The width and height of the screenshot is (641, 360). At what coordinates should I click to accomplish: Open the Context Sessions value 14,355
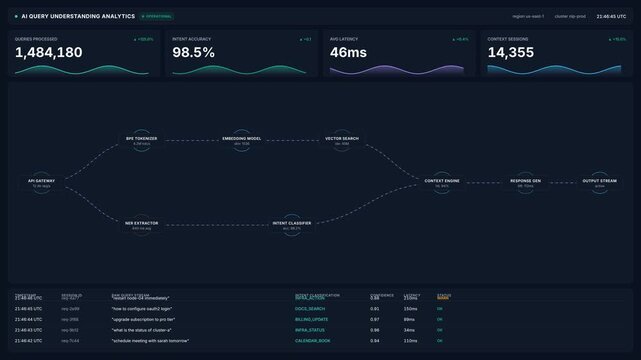click(511, 52)
